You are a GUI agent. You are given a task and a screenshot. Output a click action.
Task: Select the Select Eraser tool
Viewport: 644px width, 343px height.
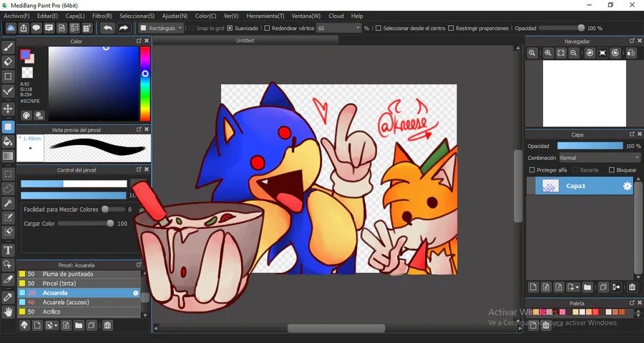click(8, 232)
